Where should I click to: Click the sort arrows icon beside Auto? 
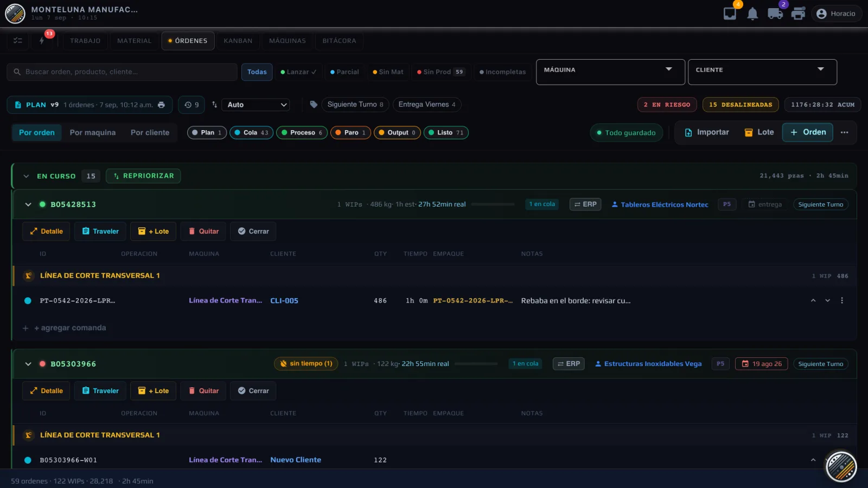tap(214, 105)
